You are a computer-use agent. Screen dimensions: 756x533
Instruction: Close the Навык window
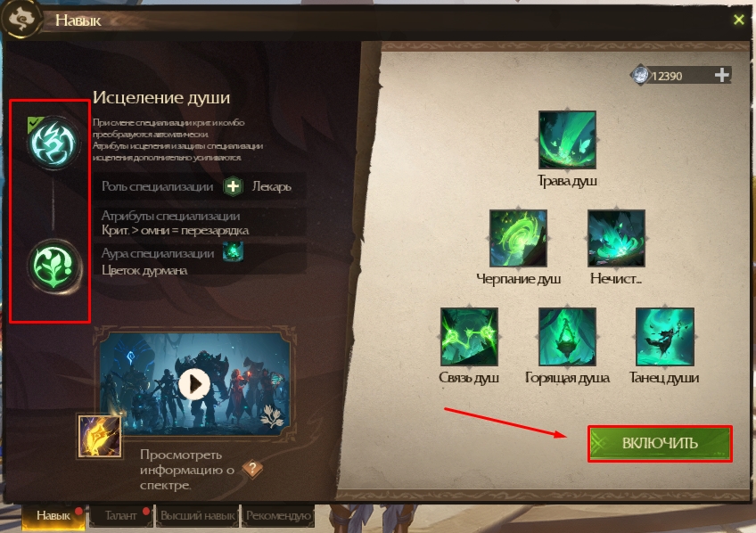pyautogui.click(x=739, y=20)
